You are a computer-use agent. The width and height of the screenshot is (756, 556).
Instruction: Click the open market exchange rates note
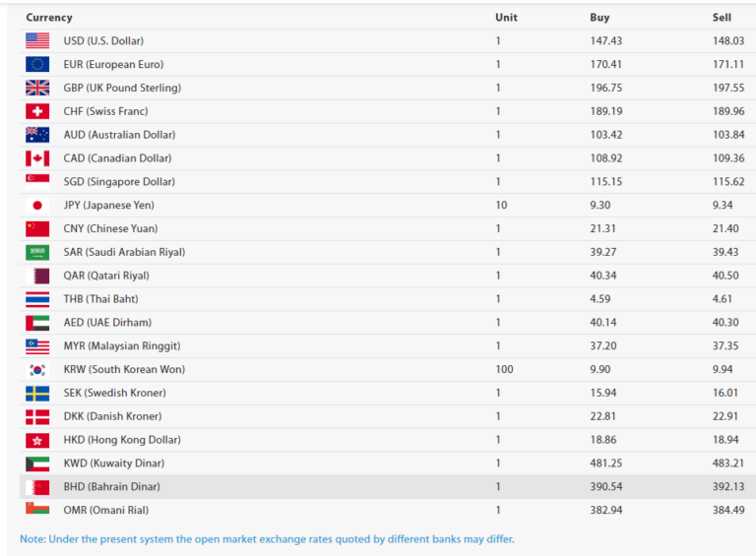(267, 538)
